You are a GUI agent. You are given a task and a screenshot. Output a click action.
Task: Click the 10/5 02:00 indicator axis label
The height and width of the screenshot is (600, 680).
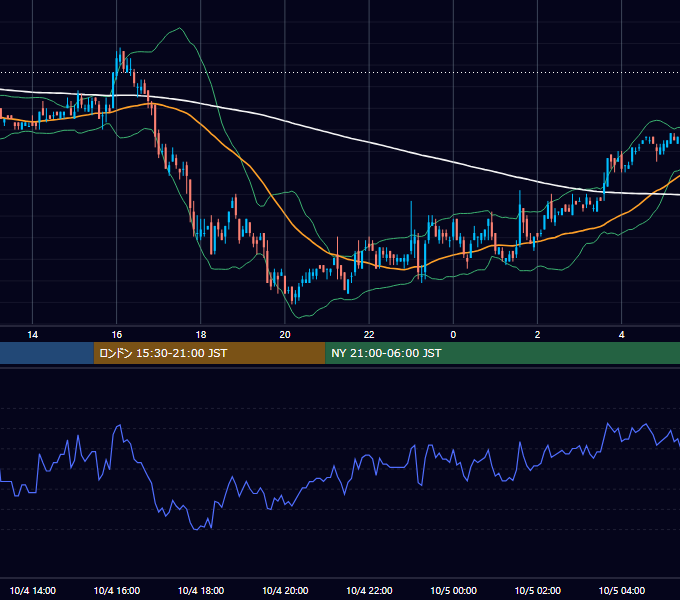(537, 590)
